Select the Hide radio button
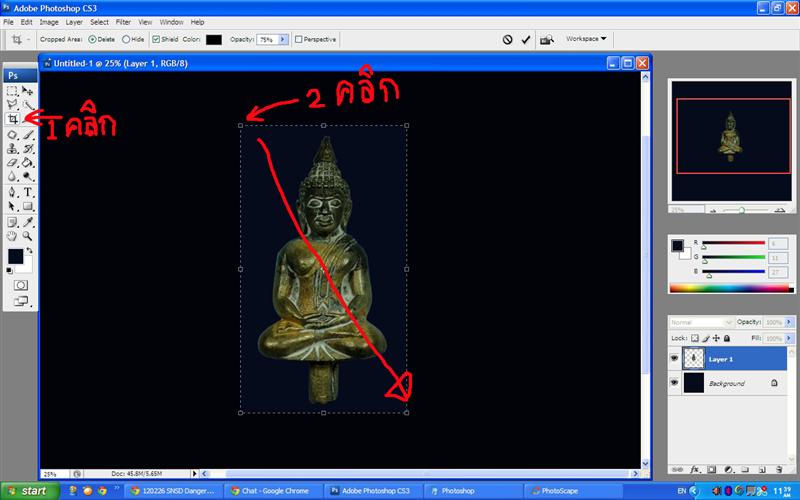This screenshot has height=500, width=800. pos(126,40)
